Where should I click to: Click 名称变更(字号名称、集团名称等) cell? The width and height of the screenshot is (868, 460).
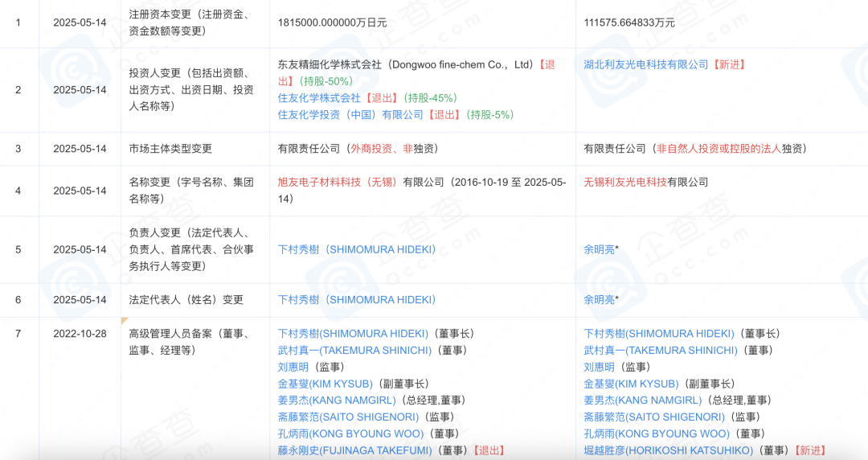point(195,191)
